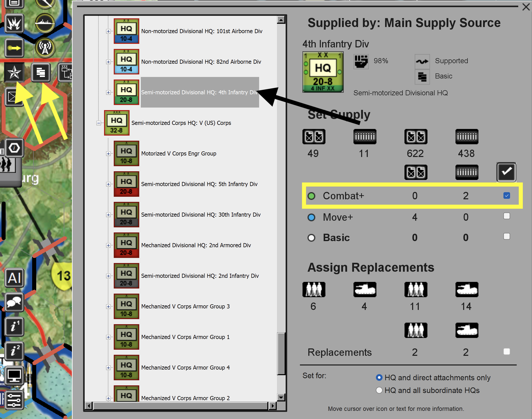Screen dimensions: 532x419
Task: Click the stacked hierarchy list icon
Action: pyautogui.click(x=41, y=72)
